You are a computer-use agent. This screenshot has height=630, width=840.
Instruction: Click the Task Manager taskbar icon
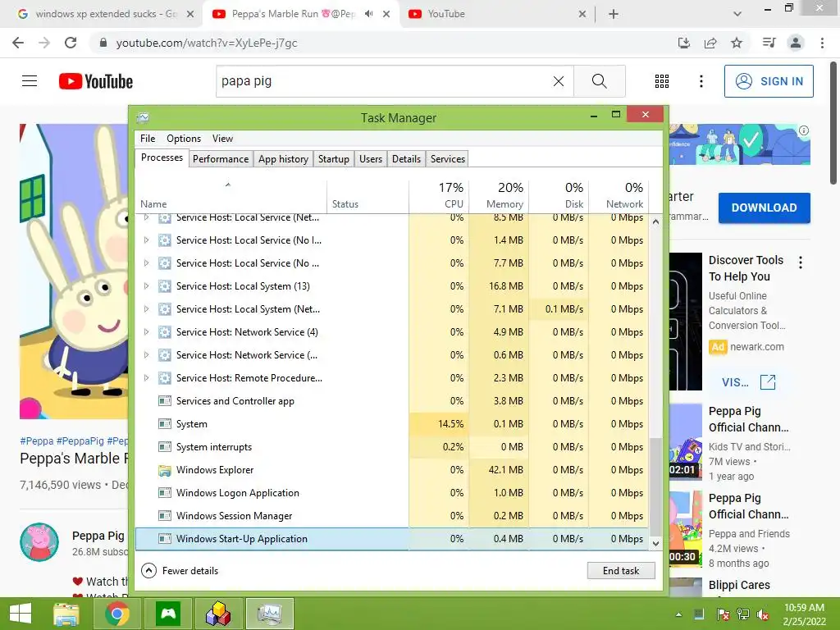269,614
